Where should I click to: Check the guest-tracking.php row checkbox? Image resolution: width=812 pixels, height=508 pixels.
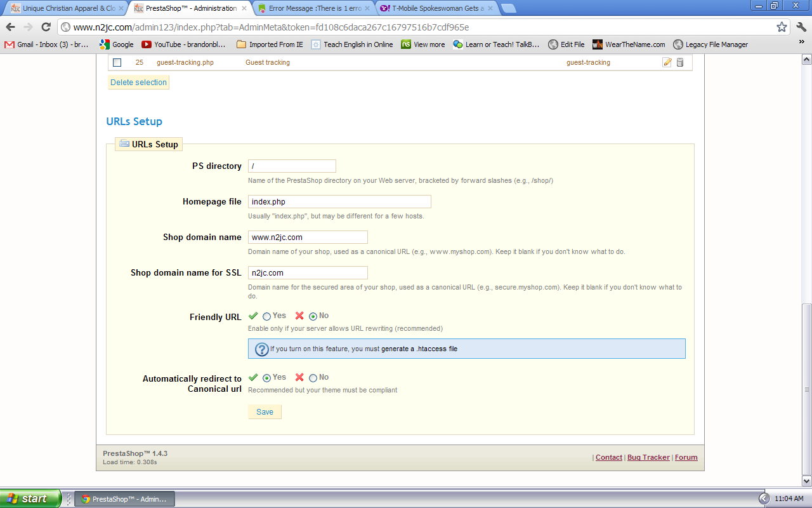pyautogui.click(x=117, y=62)
